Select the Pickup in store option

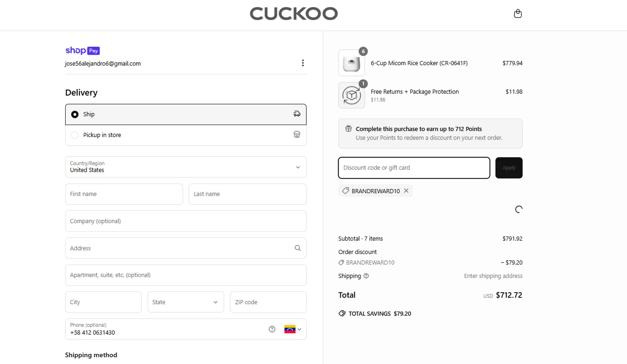pos(186,135)
